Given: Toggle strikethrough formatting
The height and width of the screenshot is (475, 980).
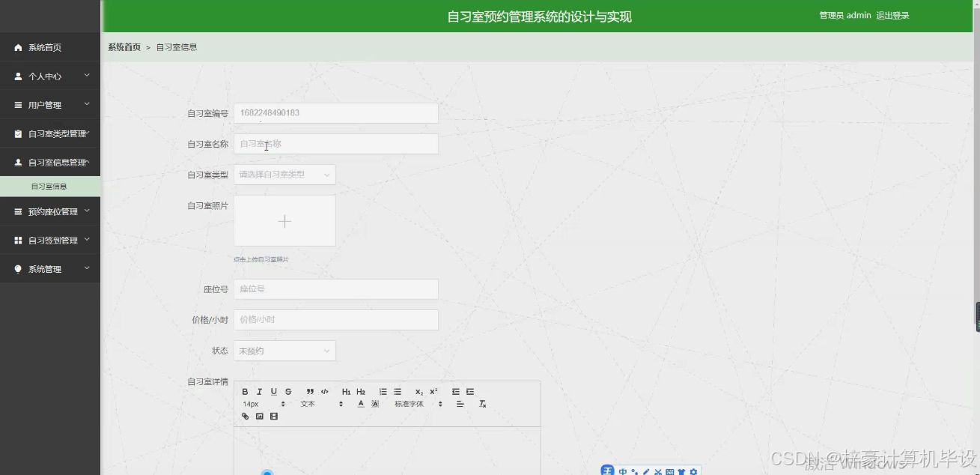Looking at the screenshot, I should click(x=287, y=391).
